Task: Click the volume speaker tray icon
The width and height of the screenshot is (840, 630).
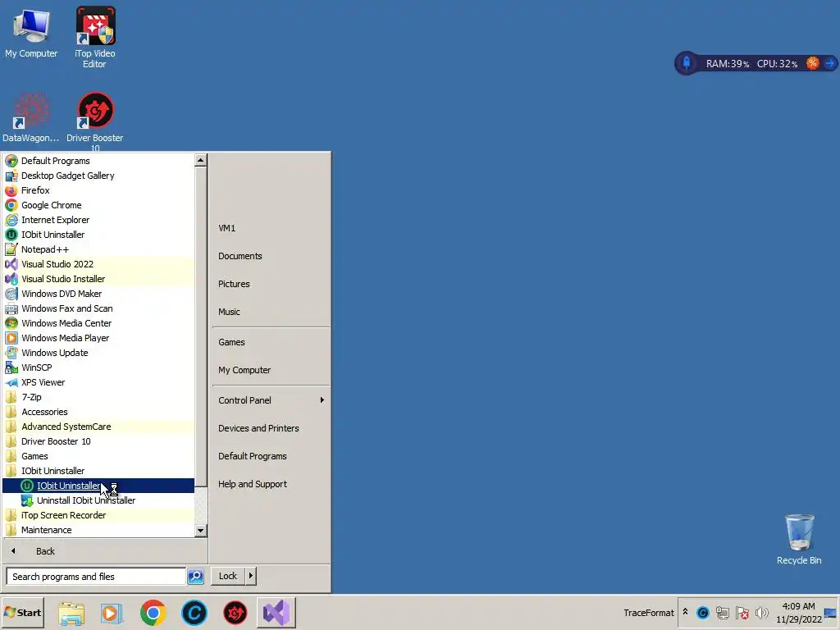Action: [x=761, y=612]
